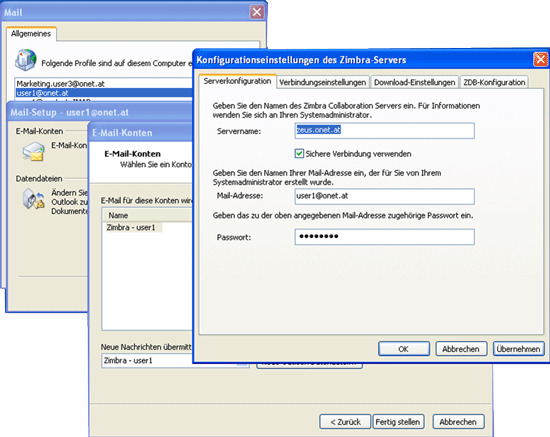This screenshot has width=550, height=437.
Task: Click Abbrechen in Zimbra configuration dialog
Action: point(461,349)
